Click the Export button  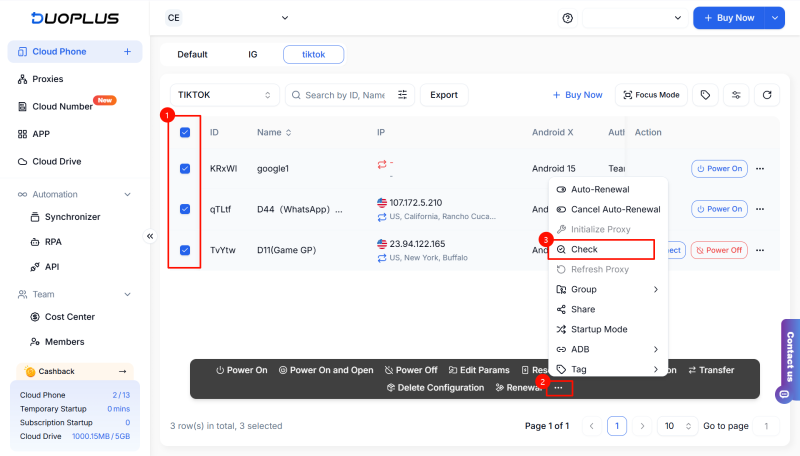(x=444, y=95)
